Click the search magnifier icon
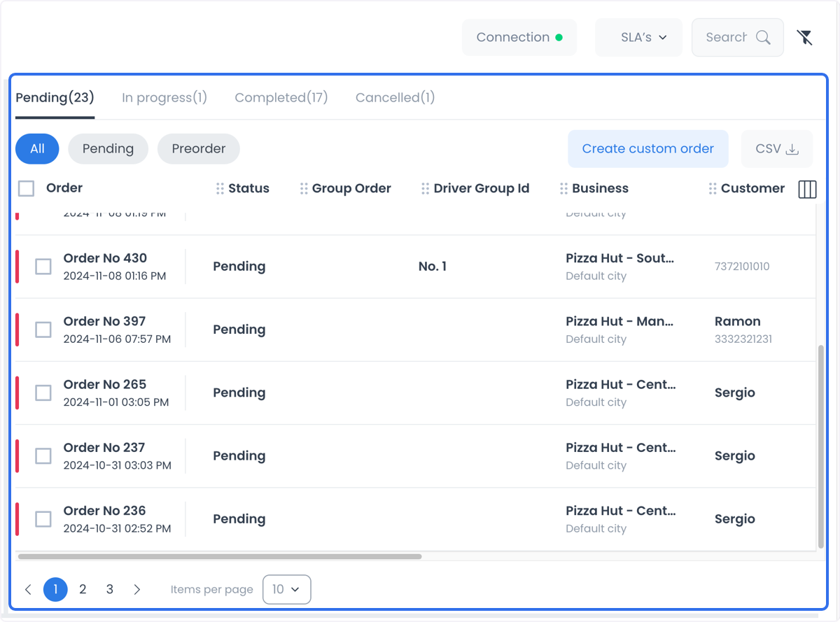This screenshot has height=622, width=840. 763,38
